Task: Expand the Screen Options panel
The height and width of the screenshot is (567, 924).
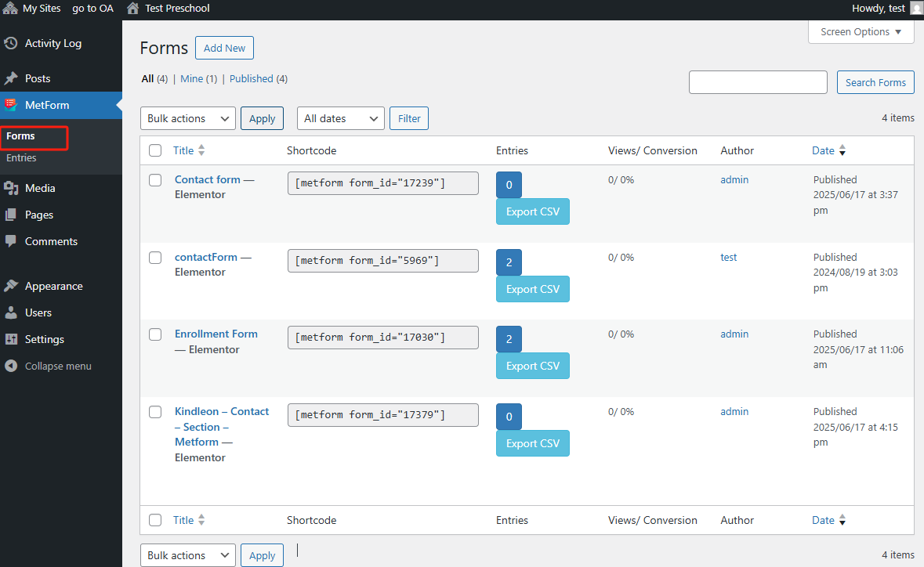Action: click(x=861, y=32)
